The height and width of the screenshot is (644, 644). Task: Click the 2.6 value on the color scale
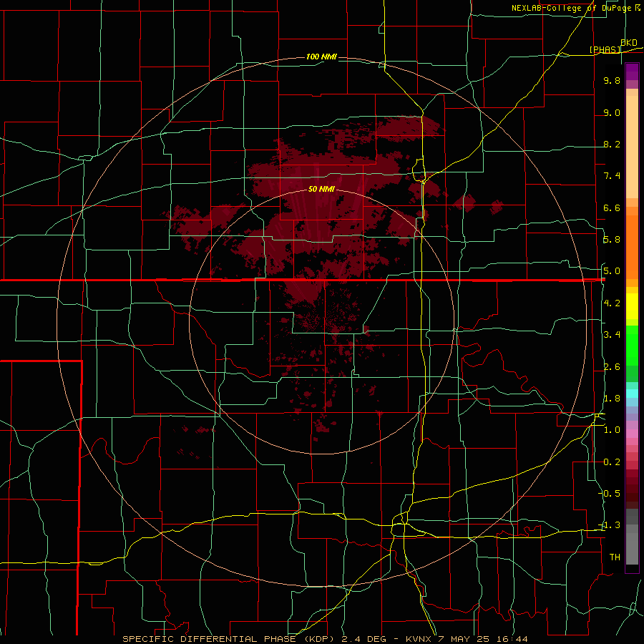[x=612, y=367]
